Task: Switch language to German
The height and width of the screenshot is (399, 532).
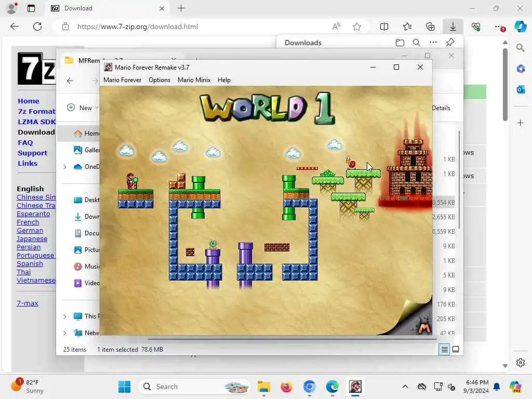Action: [30, 230]
